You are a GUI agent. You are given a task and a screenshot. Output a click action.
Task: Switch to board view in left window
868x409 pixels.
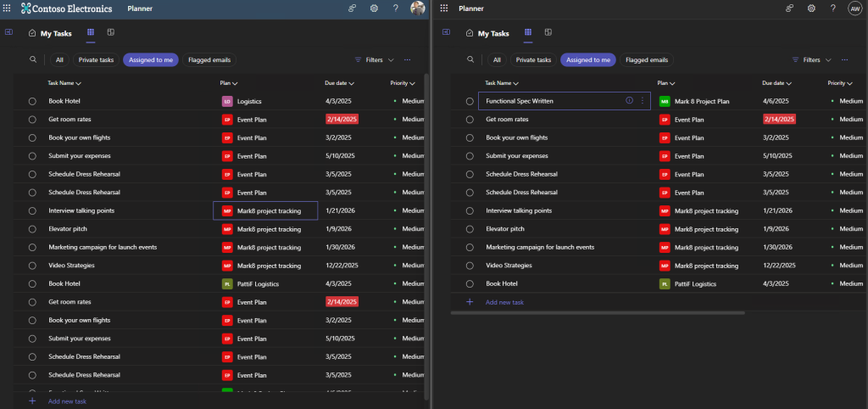111,33
